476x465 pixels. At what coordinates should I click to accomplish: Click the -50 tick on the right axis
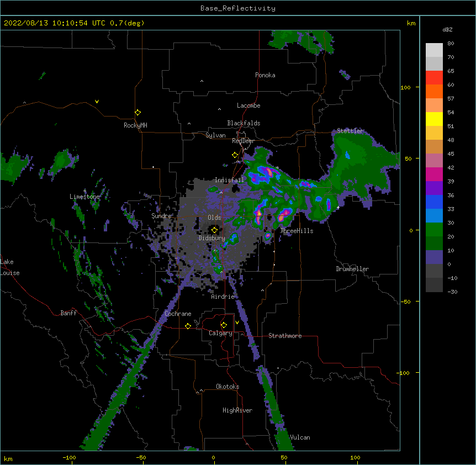click(x=405, y=302)
